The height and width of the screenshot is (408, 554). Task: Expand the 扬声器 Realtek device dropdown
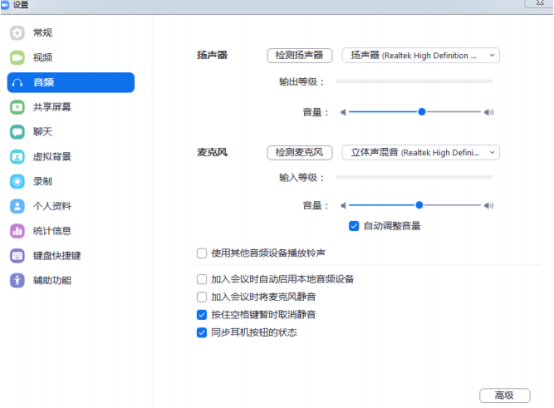tap(420, 55)
